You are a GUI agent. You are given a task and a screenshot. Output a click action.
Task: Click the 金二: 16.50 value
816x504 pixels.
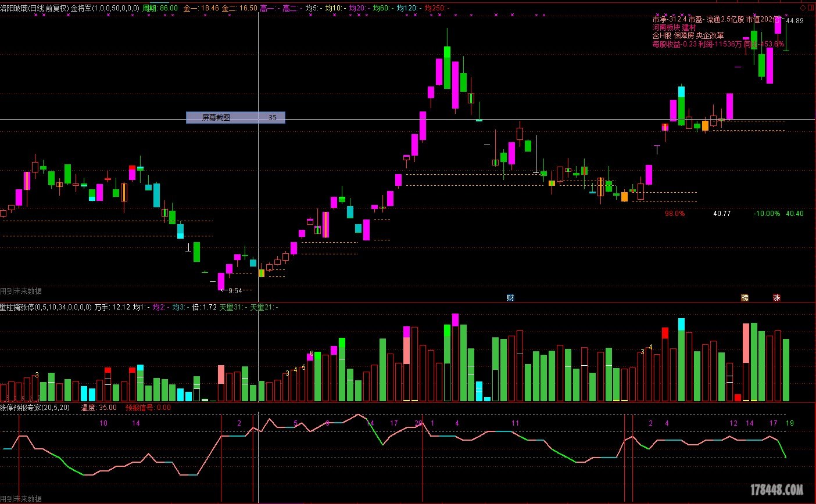[x=239, y=8]
